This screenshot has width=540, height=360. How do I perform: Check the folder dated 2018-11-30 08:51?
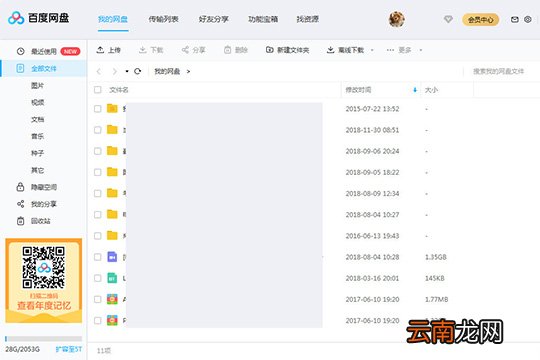[x=98, y=130]
